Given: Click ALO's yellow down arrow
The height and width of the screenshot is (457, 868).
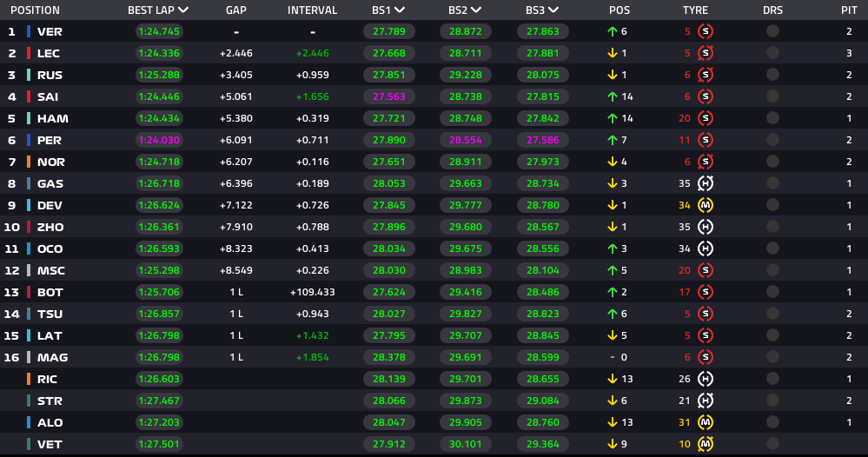Looking at the screenshot, I should tap(613, 422).
